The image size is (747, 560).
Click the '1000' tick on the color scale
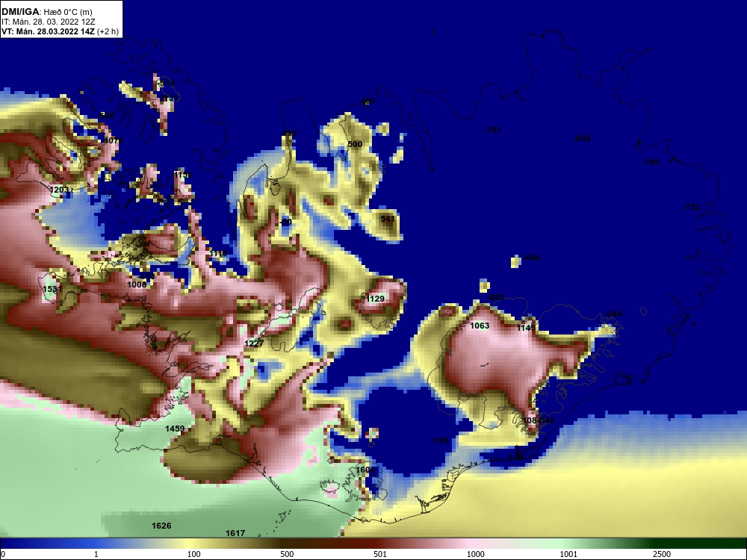point(475,554)
